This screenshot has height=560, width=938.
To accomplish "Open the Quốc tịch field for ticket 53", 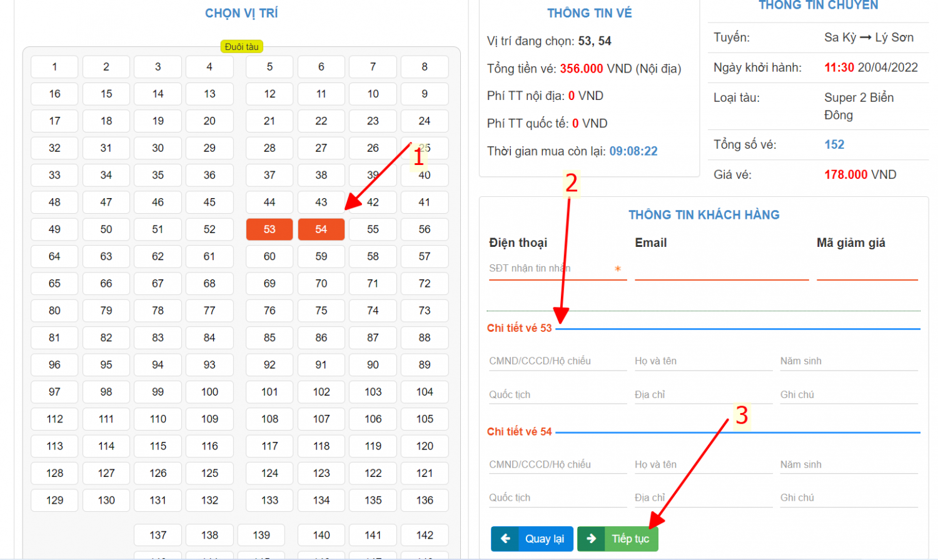I will (557, 395).
